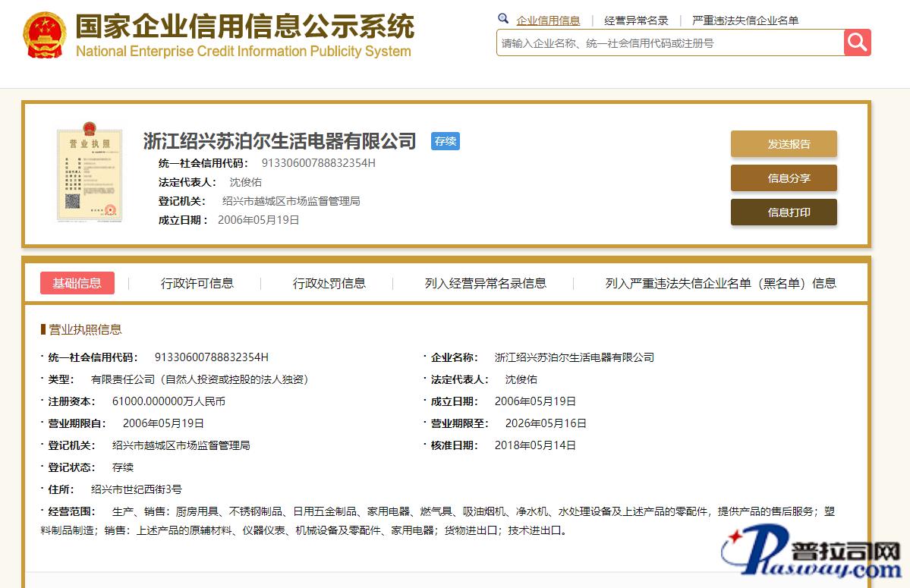The image size is (910, 588).
Task: Open the 行政许可信息 tab
Action: 197,283
